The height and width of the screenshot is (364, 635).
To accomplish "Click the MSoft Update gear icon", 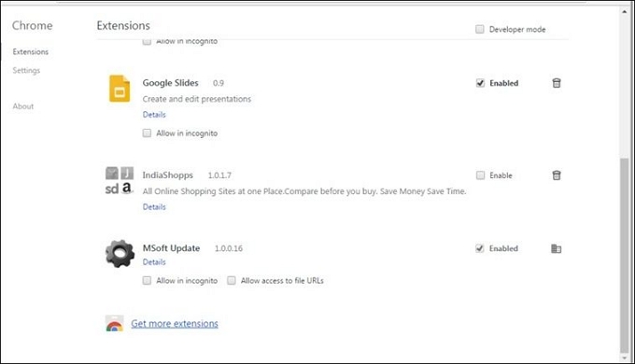I will (120, 254).
